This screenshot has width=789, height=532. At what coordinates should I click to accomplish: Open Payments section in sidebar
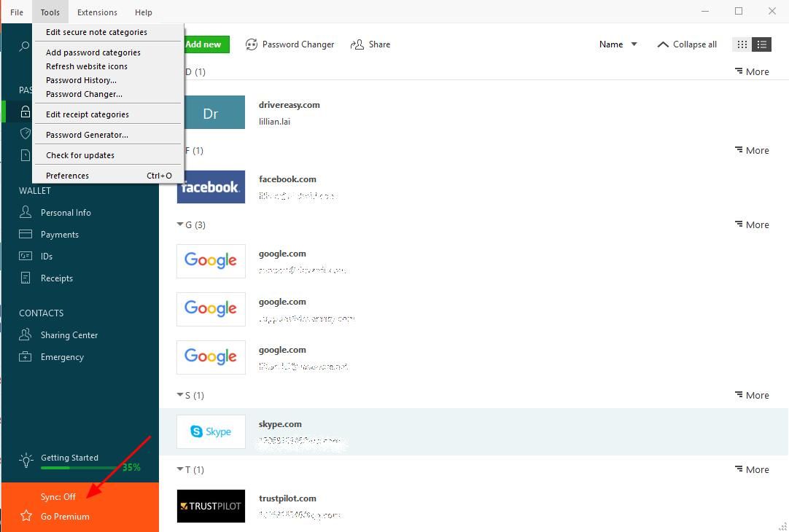[x=59, y=235]
